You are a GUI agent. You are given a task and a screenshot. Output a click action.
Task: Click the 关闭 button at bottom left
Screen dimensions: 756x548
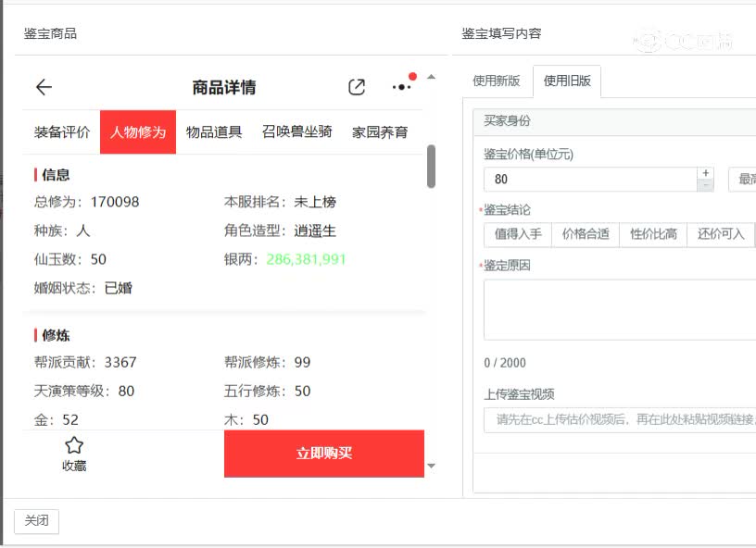tap(36, 521)
